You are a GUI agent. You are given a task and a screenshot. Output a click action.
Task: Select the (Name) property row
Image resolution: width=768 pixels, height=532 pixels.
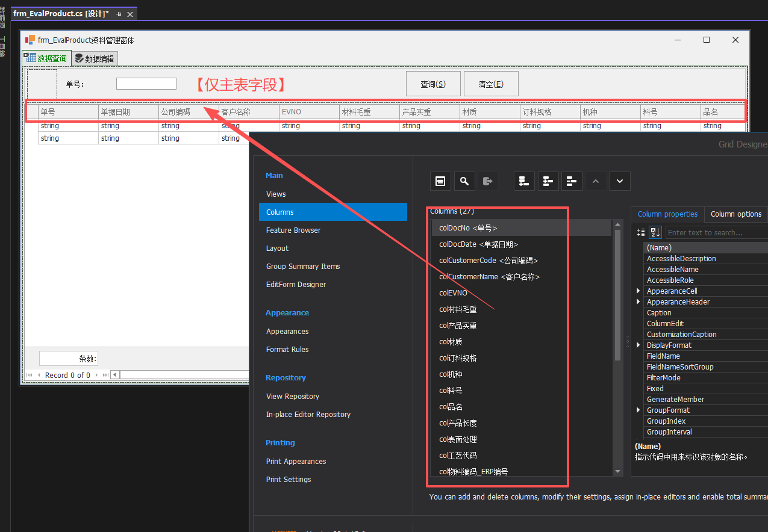coord(706,247)
